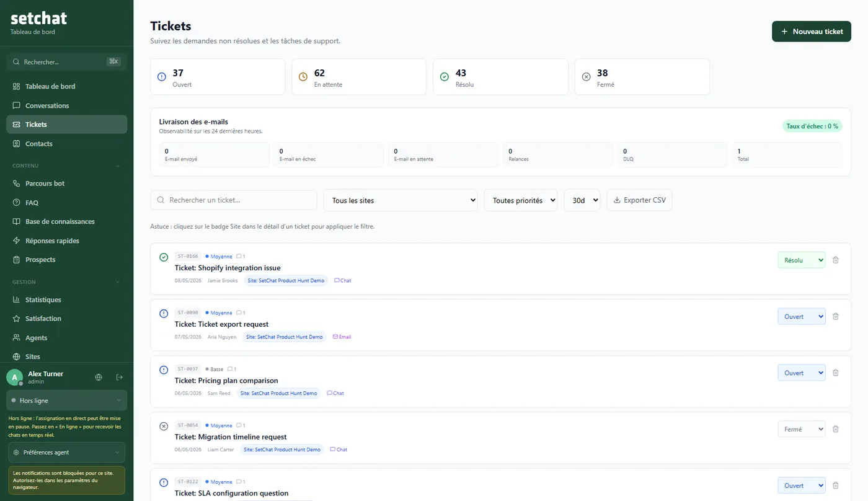Delete the Shopify integration issue ticket

point(835,260)
